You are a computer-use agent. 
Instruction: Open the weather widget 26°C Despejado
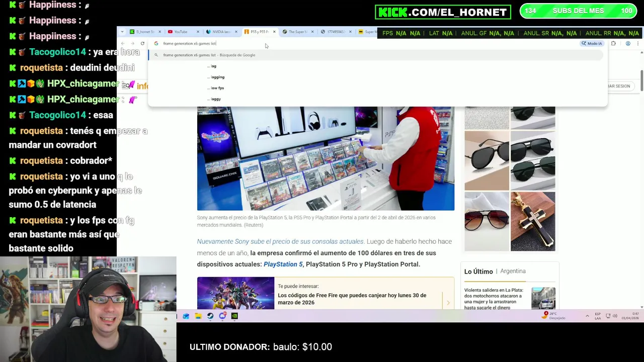(554, 316)
